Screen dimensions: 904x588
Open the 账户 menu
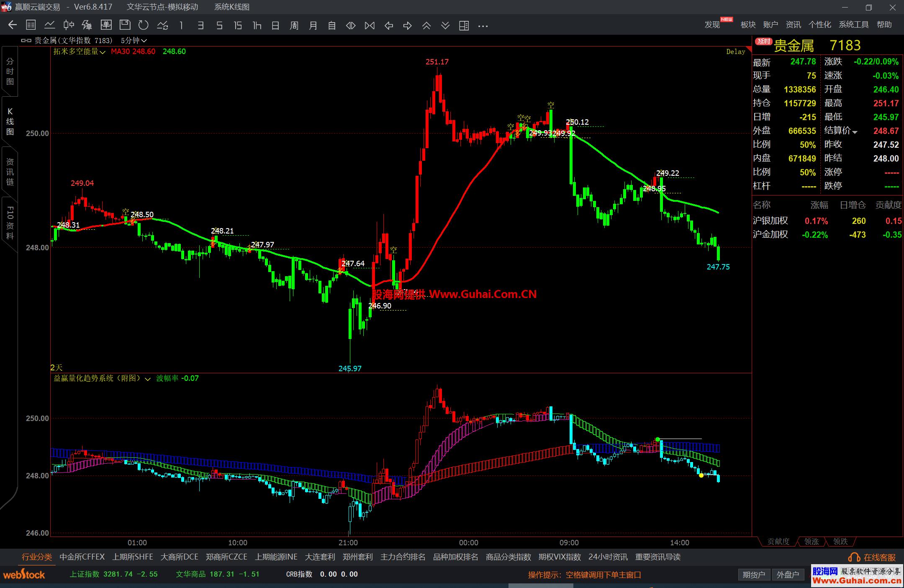pyautogui.click(x=770, y=25)
